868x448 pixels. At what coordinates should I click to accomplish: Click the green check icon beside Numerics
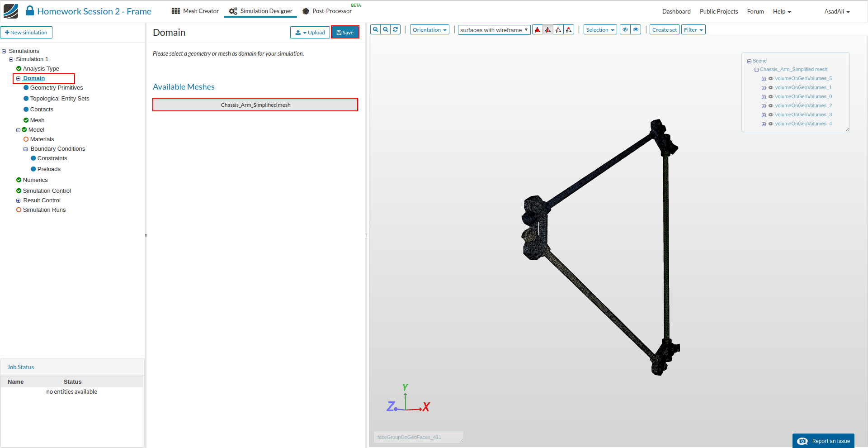click(x=19, y=180)
